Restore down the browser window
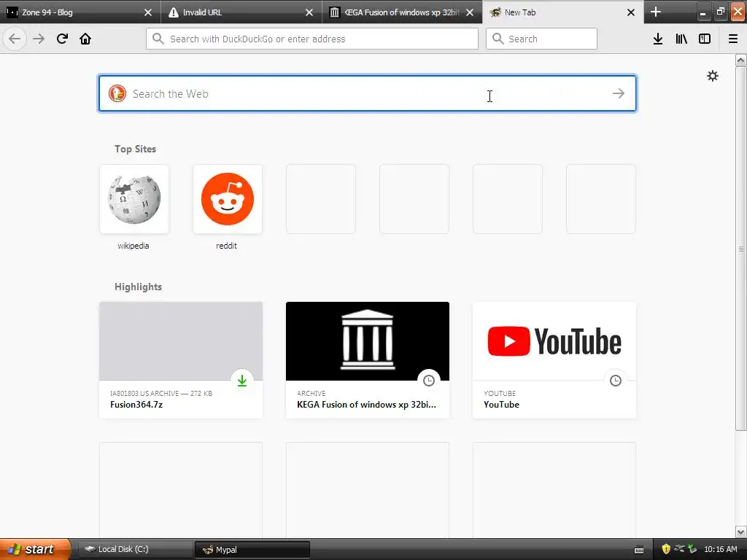747x560 pixels. (720, 12)
